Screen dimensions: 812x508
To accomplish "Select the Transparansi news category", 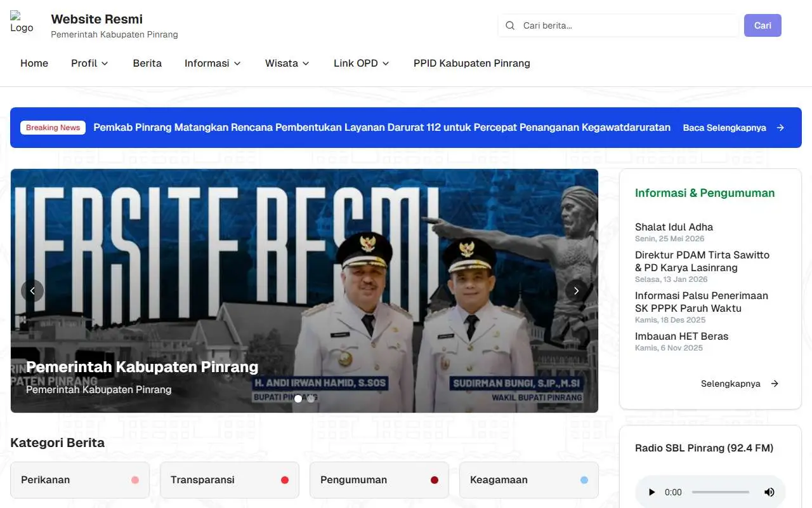I will [x=230, y=480].
